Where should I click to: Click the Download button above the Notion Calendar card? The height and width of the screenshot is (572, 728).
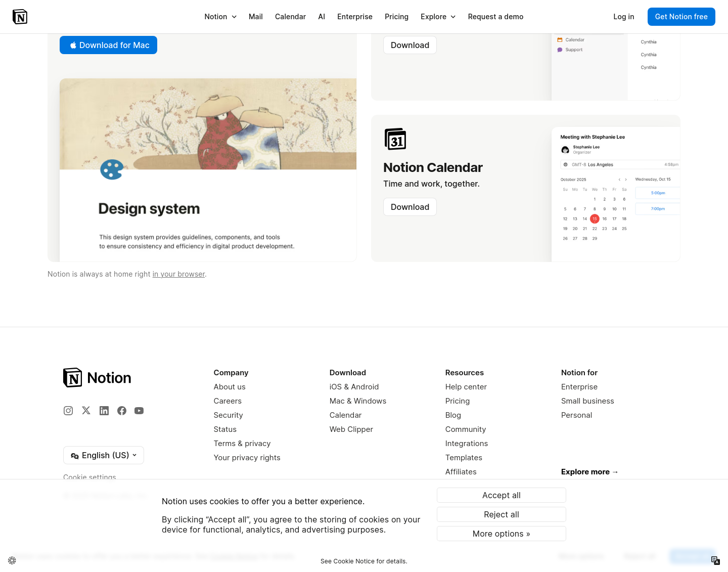(x=410, y=45)
